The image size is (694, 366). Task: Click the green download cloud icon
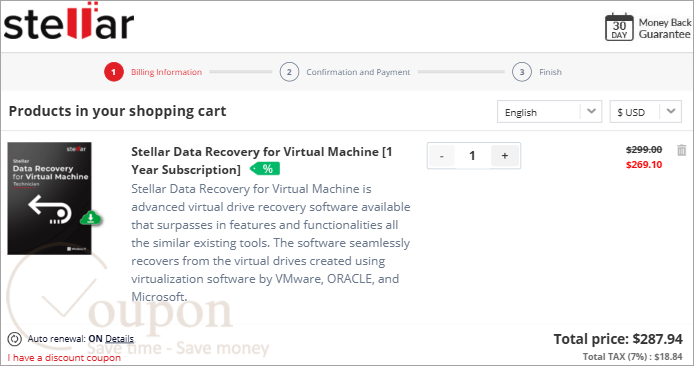point(91,218)
